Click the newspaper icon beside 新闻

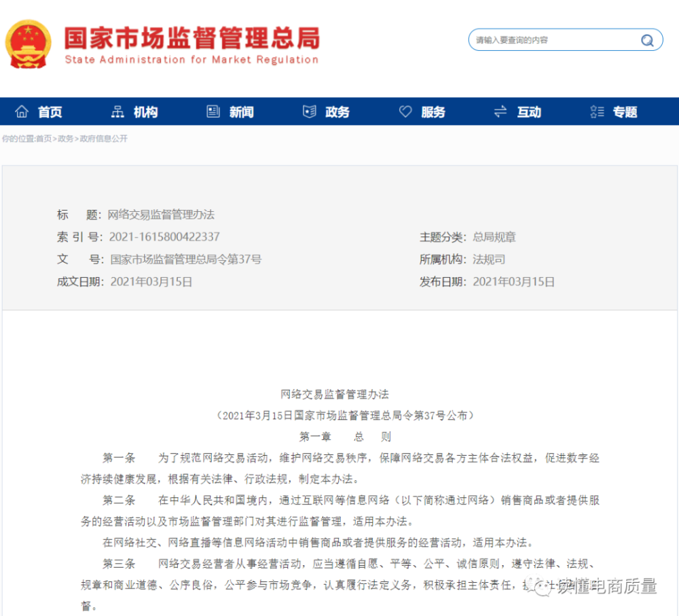(213, 112)
